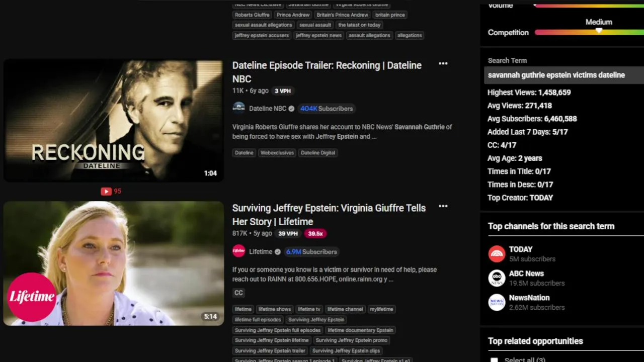
Task: Play the Lifetime Virginia Giuffre video thumbnail
Action: click(x=113, y=263)
